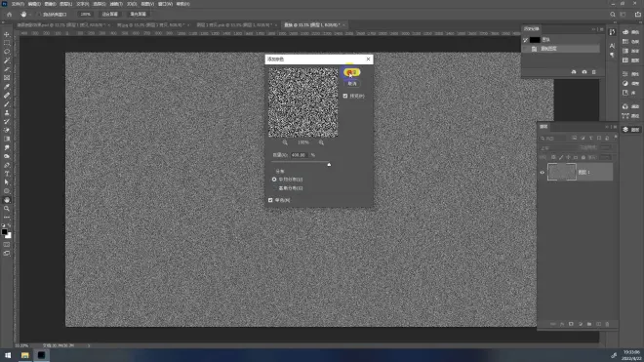Viewport: 644px width, 362px height.
Task: Open the layer kind filter dropdown
Action: (553, 139)
